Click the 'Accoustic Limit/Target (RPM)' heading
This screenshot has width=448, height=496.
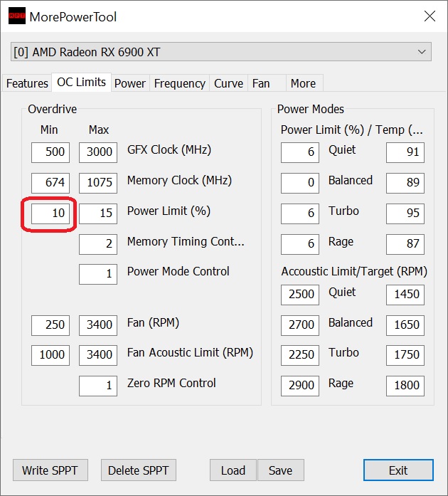354,271
